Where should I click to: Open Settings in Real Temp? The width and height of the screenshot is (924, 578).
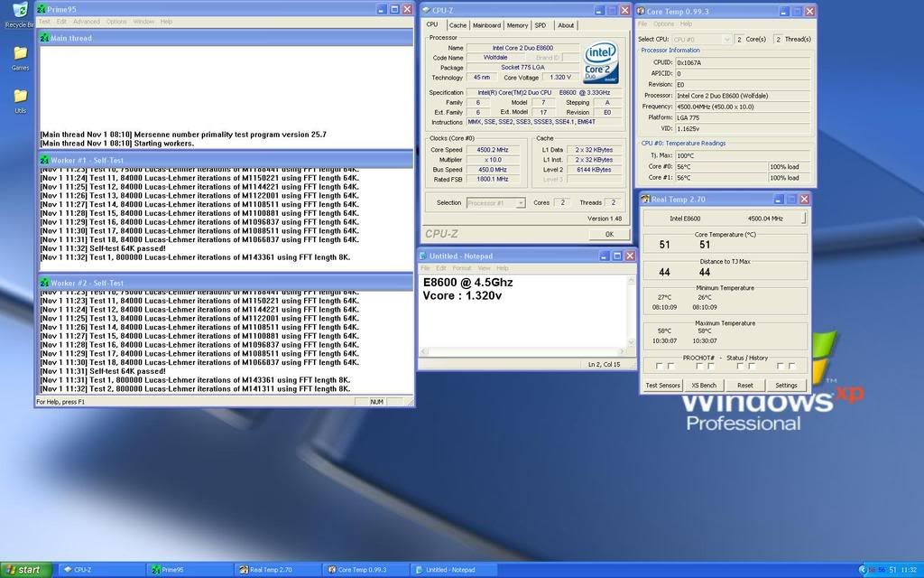point(786,385)
